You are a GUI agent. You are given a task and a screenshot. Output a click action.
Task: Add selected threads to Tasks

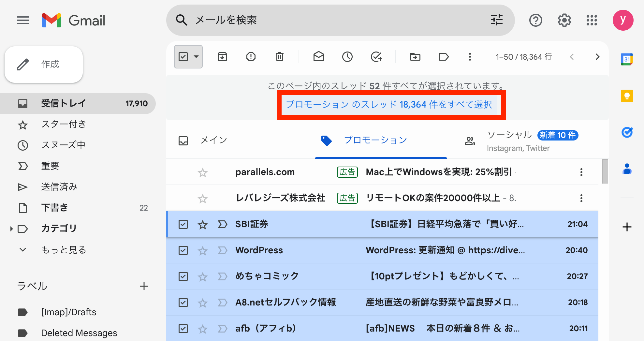376,57
